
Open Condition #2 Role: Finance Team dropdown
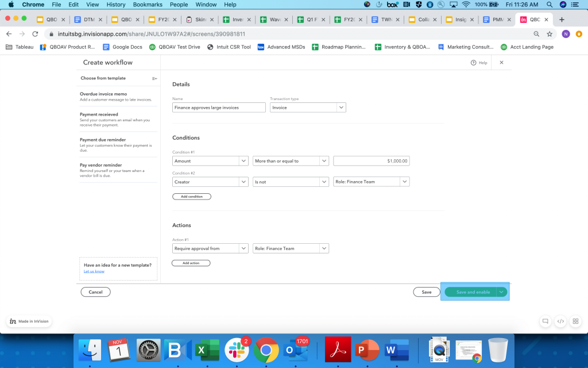tap(372, 182)
